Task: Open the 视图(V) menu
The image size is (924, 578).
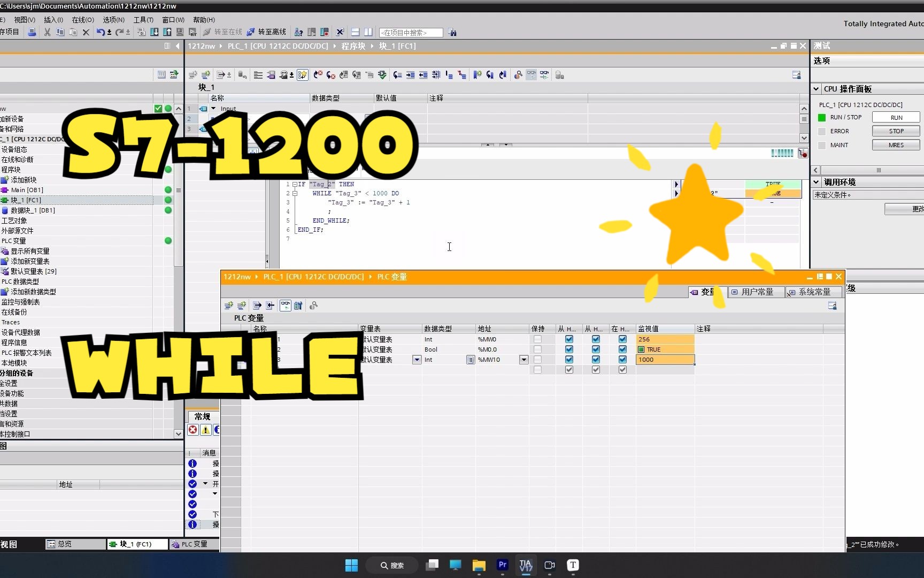Action: (25, 20)
